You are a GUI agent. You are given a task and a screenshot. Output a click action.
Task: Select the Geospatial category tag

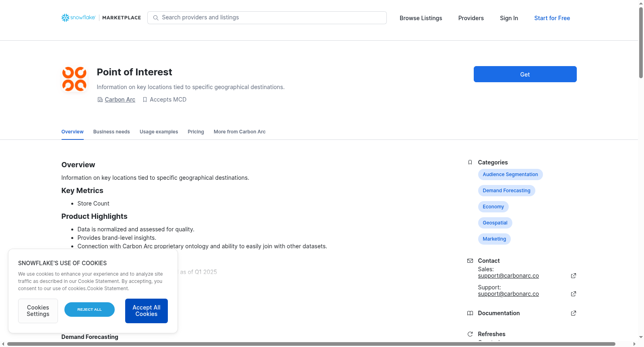point(495,223)
